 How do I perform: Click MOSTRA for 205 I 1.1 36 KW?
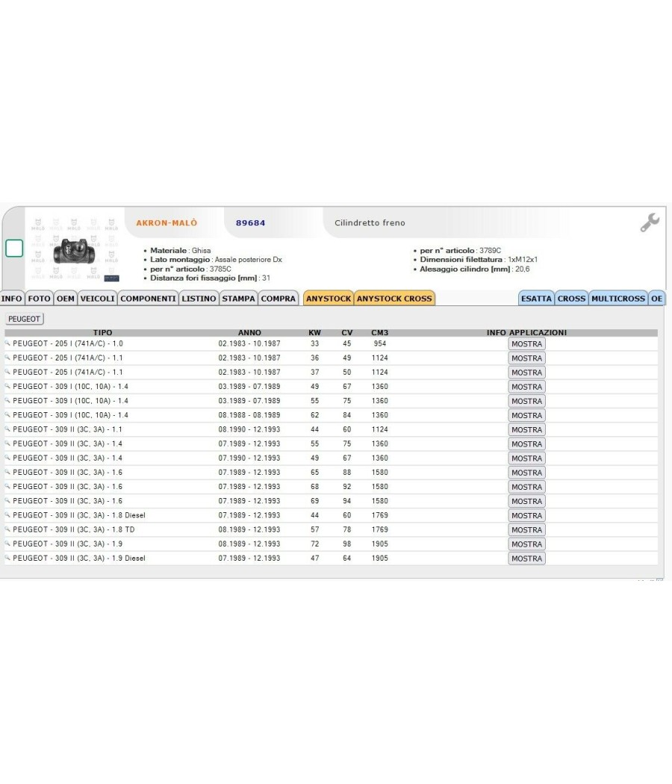[x=526, y=358]
